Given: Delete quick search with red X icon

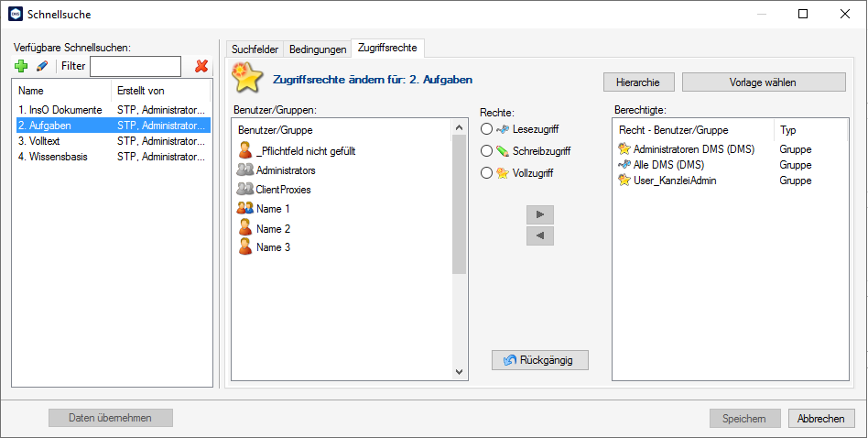Looking at the screenshot, I should pos(201,67).
